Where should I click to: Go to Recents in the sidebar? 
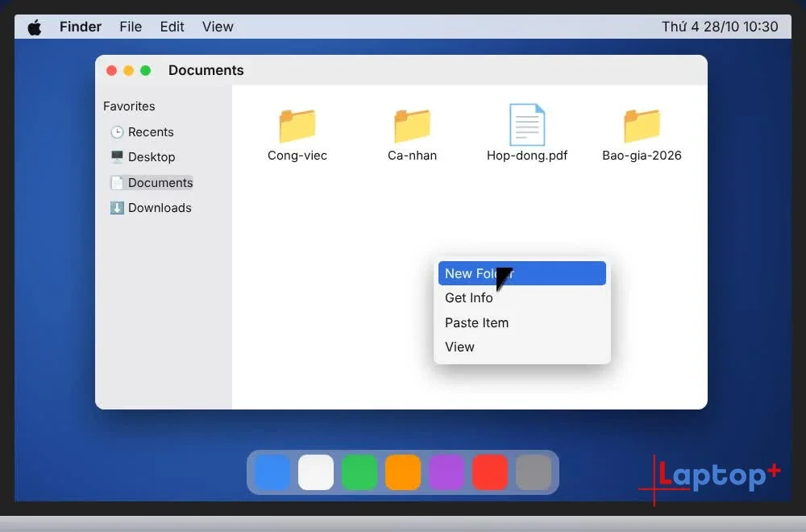pos(142,132)
